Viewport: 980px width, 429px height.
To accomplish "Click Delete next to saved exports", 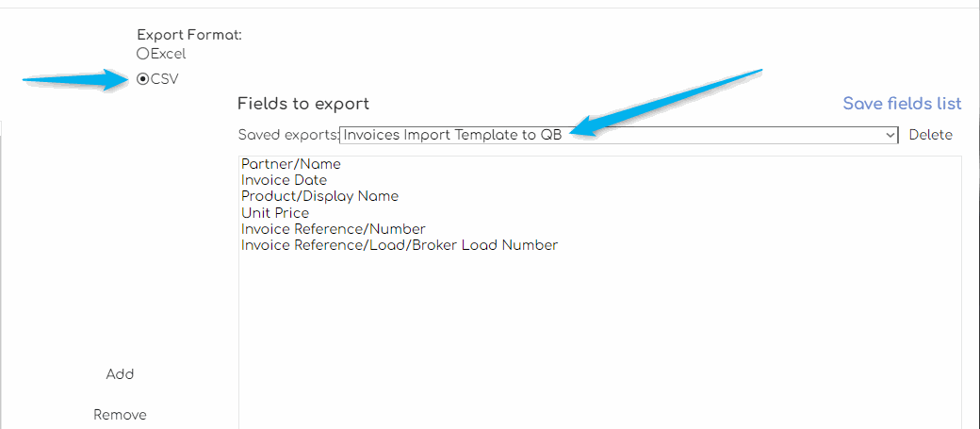I will coord(930,135).
